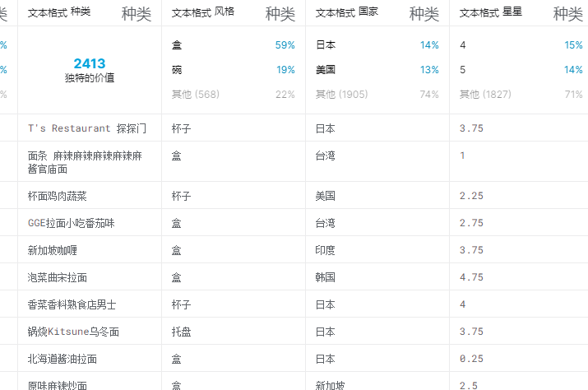Select the 盒 59% summary entry
This screenshot has width=588, height=390.
pyautogui.click(x=234, y=45)
